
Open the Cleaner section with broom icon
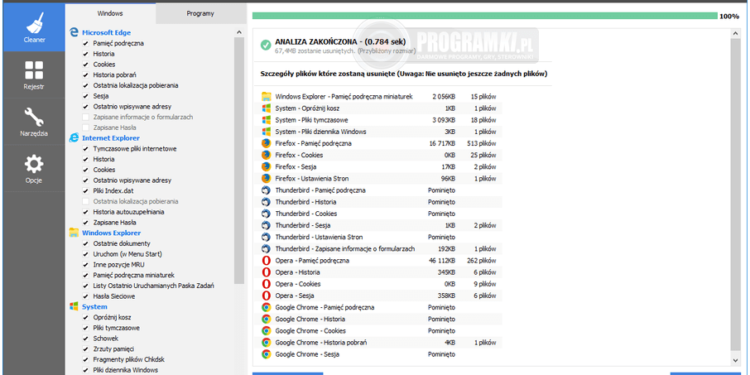coord(34,27)
